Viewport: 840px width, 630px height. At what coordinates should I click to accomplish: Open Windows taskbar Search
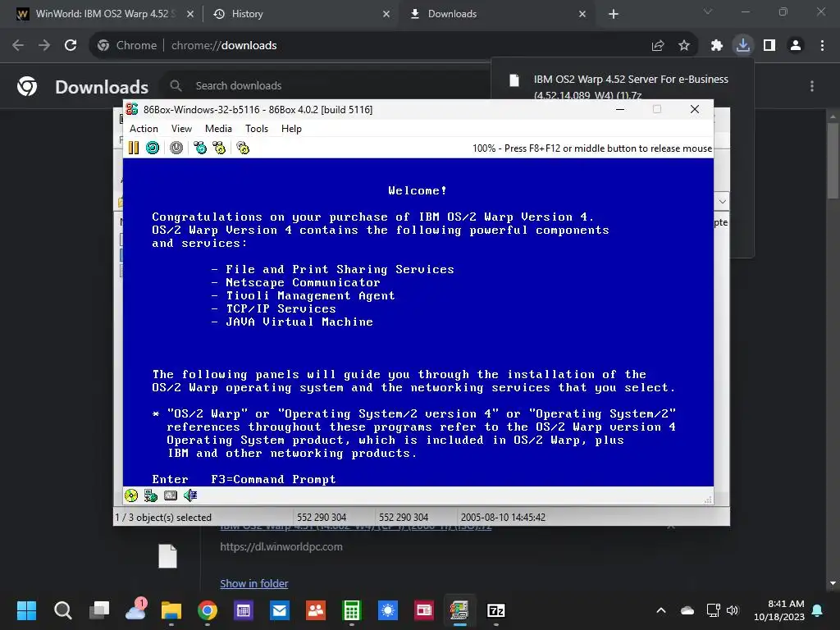pyautogui.click(x=62, y=610)
